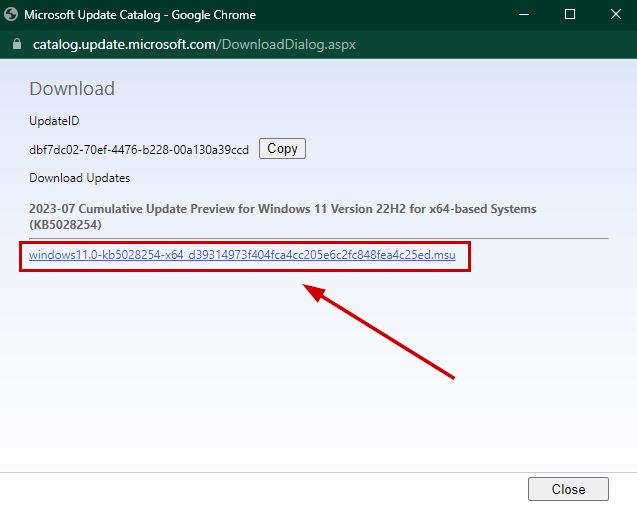Maximize the Microsoft Update Catalog window
This screenshot has width=637, height=517.
point(570,15)
